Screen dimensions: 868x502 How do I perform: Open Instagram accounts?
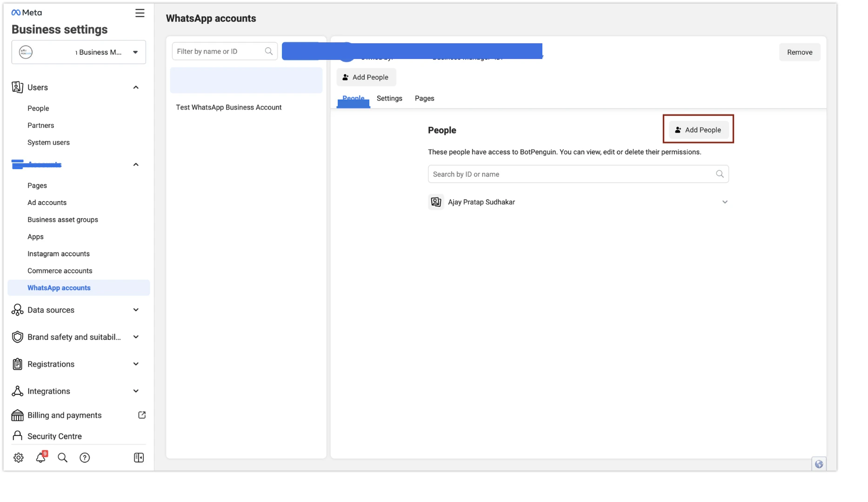click(59, 254)
